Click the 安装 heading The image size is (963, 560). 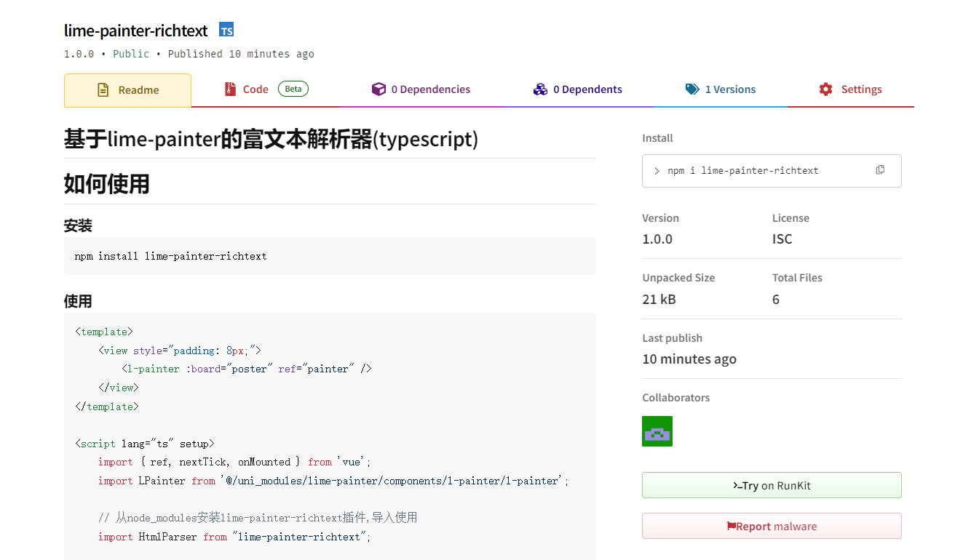78,226
